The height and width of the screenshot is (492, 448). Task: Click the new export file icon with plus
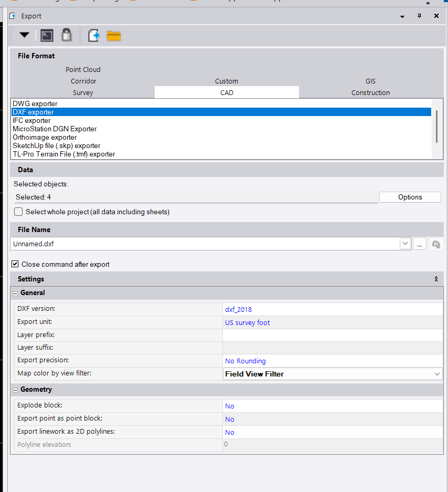click(x=93, y=36)
